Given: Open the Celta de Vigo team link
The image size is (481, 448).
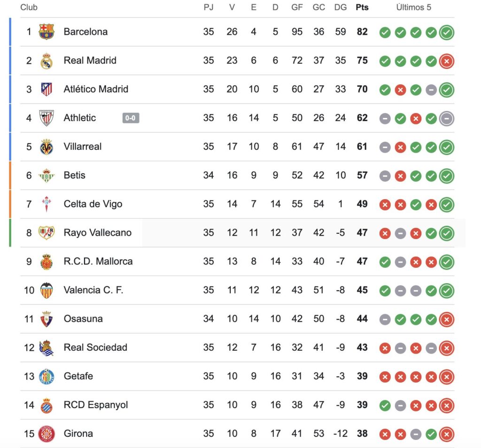Looking at the screenshot, I should (93, 204).
